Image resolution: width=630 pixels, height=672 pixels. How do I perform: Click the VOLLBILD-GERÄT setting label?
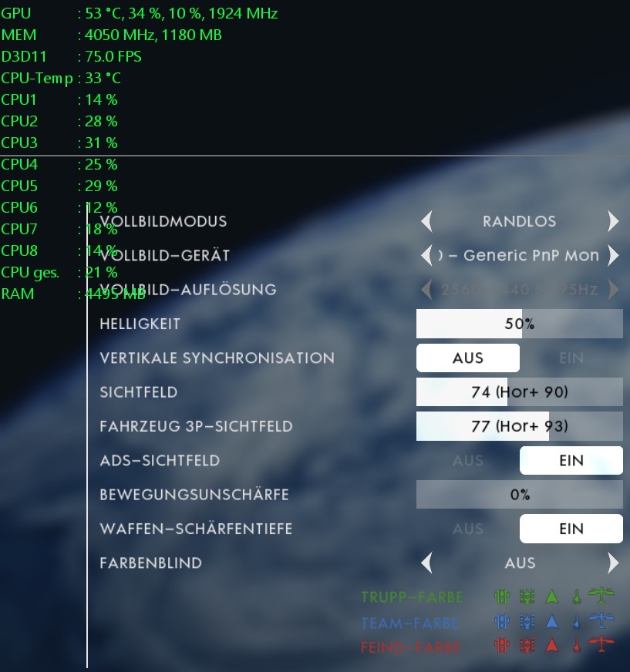[x=165, y=255]
